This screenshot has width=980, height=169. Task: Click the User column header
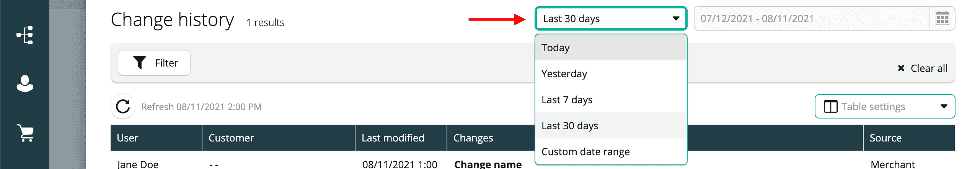[x=127, y=138]
